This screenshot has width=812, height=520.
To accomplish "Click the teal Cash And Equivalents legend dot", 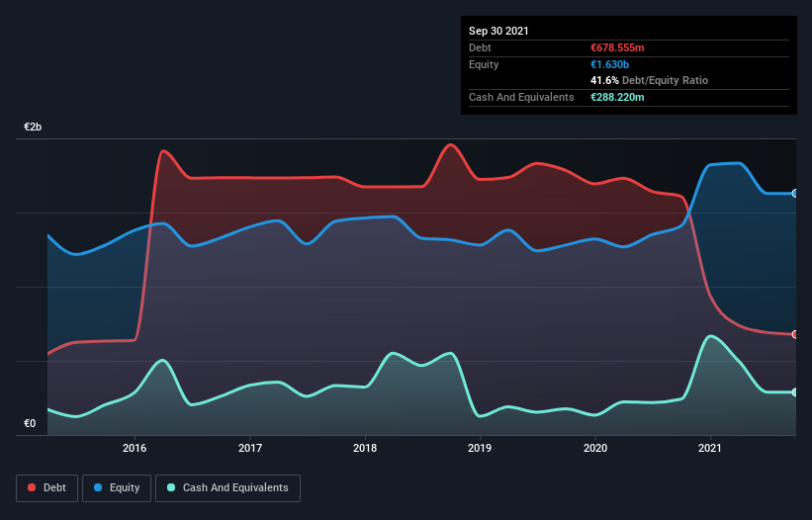I will [x=171, y=487].
